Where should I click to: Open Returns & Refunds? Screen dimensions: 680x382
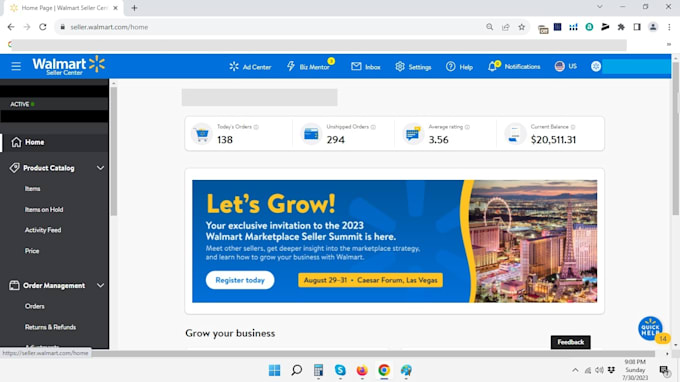click(x=50, y=327)
